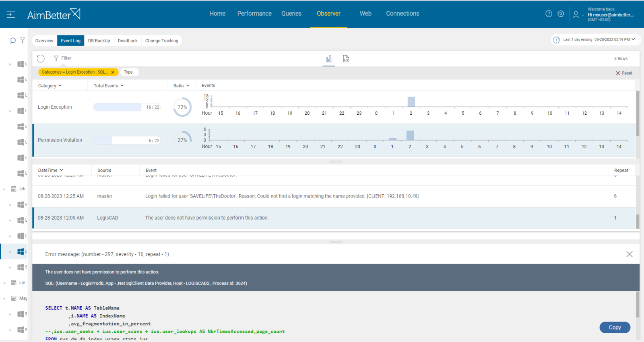Open the Queries menu
This screenshot has width=644, height=342.
pos(291,14)
